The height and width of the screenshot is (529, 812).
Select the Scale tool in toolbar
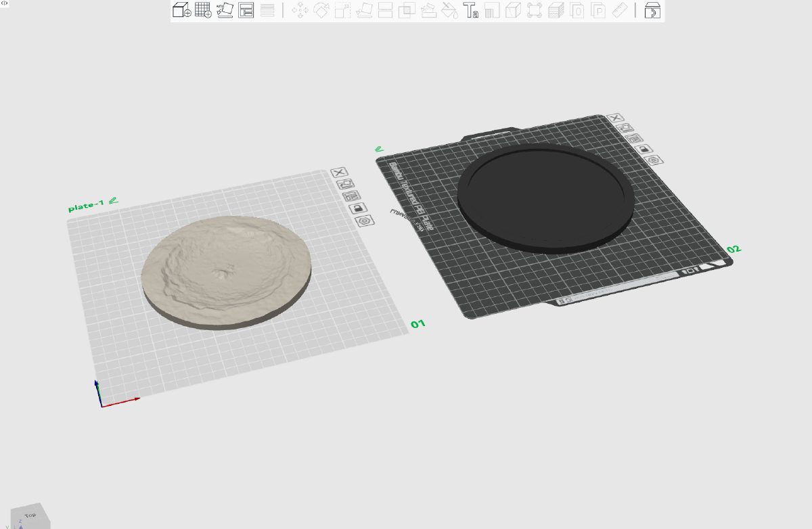(x=343, y=10)
